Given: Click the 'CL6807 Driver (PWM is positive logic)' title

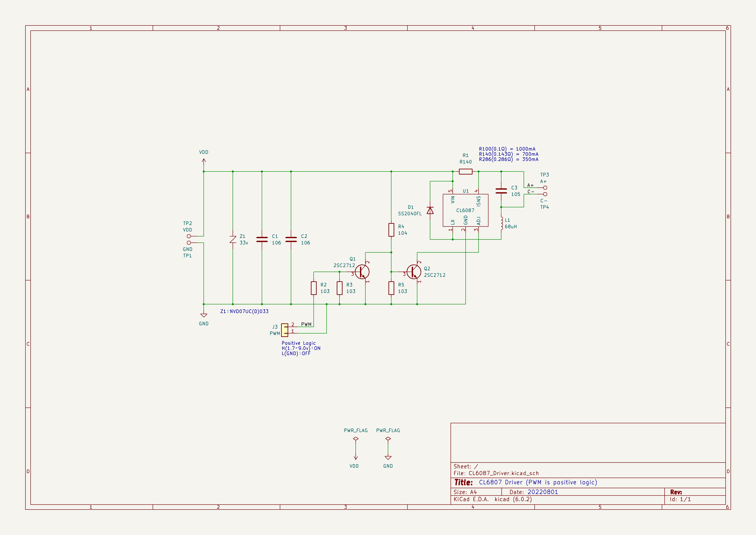Looking at the screenshot, I should (x=538, y=483).
